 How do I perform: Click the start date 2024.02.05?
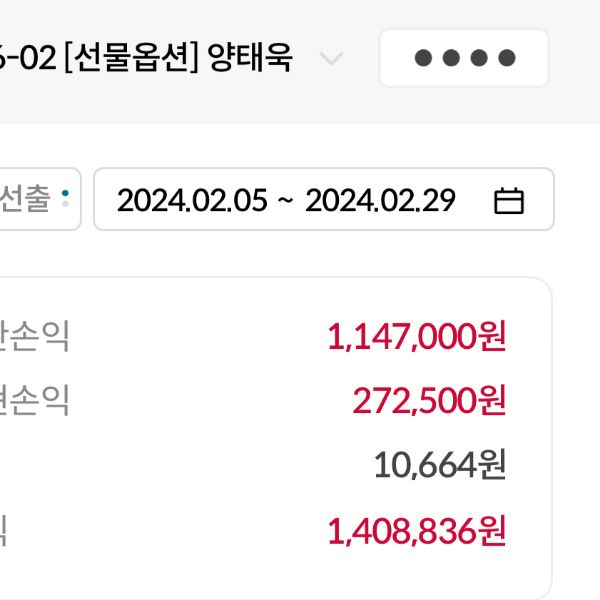click(192, 201)
